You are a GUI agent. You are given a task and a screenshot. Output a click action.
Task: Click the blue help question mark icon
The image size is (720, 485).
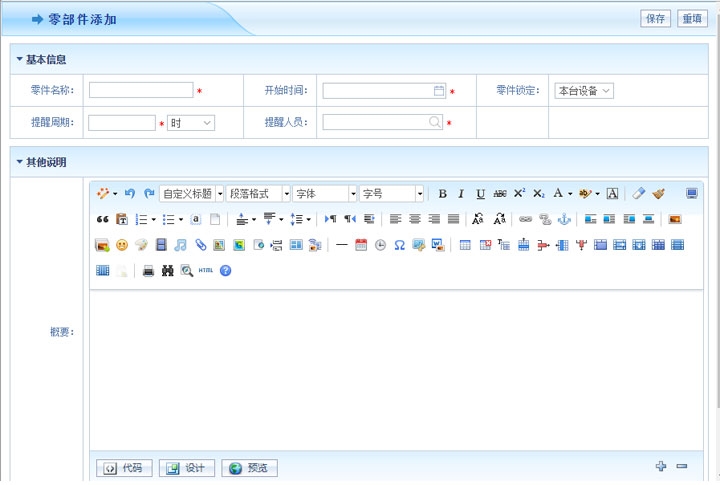225,271
